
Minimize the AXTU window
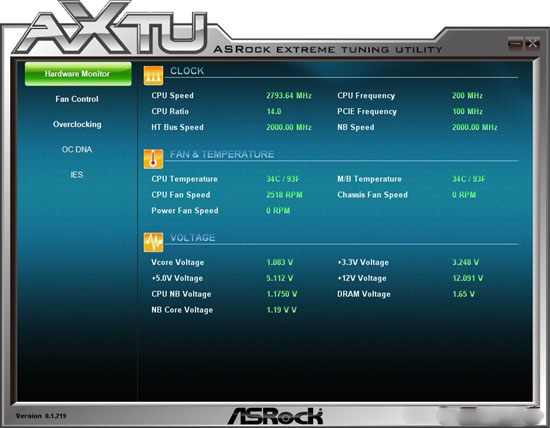[x=515, y=44]
